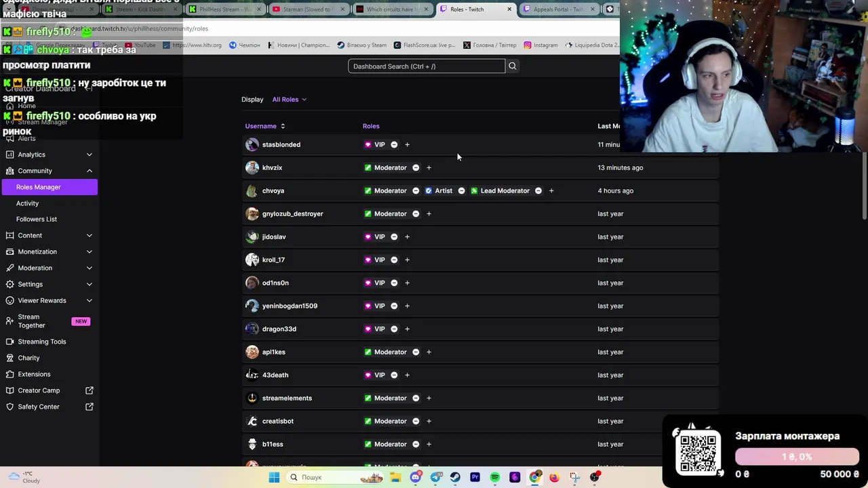Expand the Monetization sidebar section
Screen dimensions: 868x488
[x=89, y=251]
